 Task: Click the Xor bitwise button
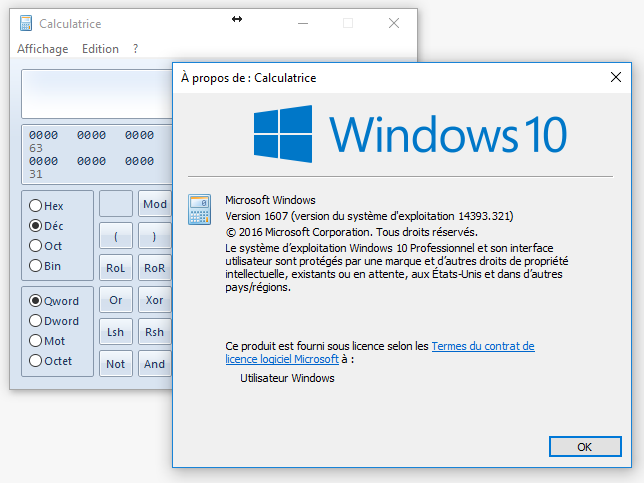(x=155, y=300)
